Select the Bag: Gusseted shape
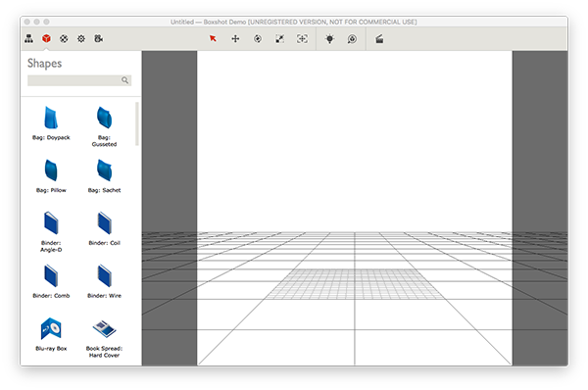This screenshot has width=588, height=390. 104,126
